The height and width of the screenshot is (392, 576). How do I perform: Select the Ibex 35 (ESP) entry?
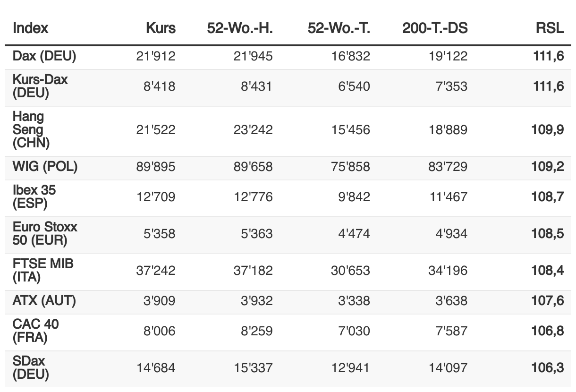click(34, 196)
